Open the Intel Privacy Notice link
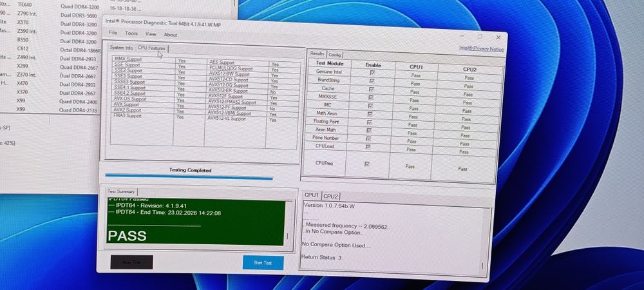644x290 pixels. [481, 48]
